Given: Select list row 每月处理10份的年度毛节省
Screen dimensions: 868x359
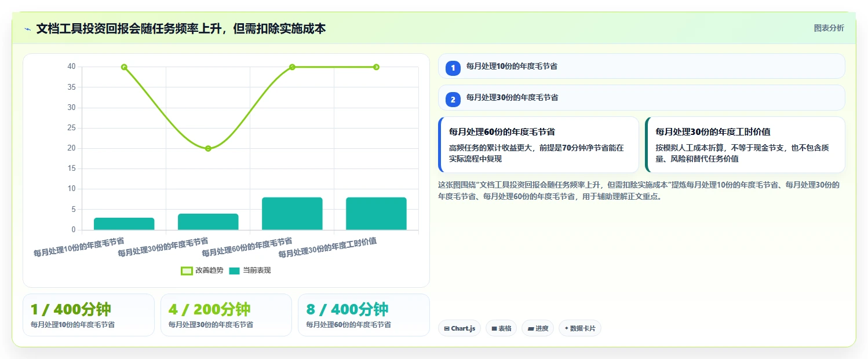Looking at the screenshot, I should [641, 66].
